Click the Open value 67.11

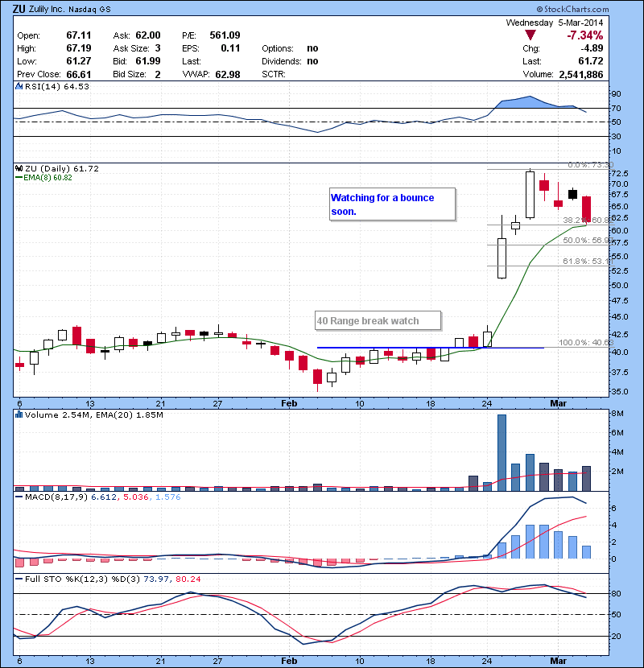tap(79, 35)
